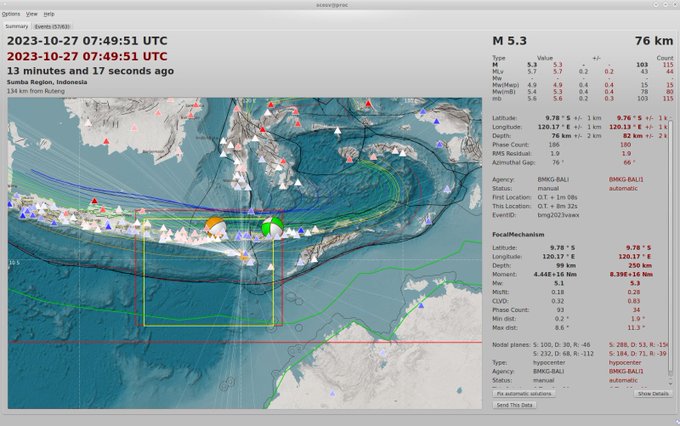Click the manual longitude value 120.17 ° E

(554, 127)
